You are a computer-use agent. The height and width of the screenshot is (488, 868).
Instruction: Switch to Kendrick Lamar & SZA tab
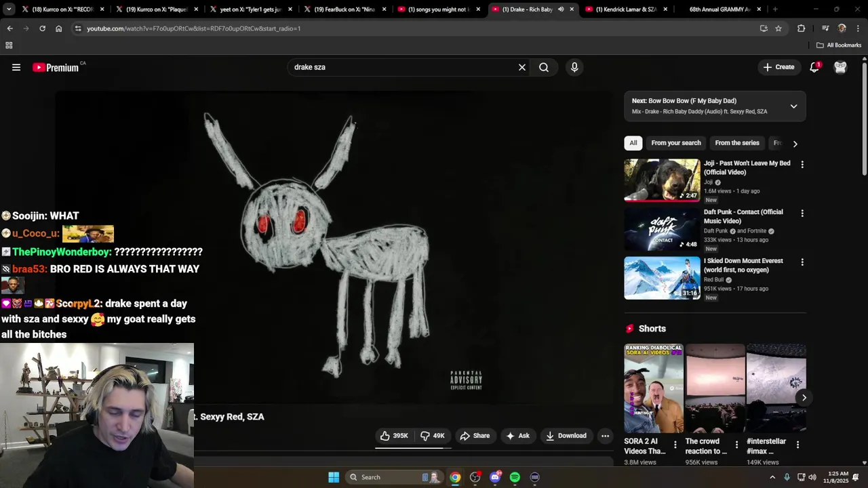click(x=627, y=9)
